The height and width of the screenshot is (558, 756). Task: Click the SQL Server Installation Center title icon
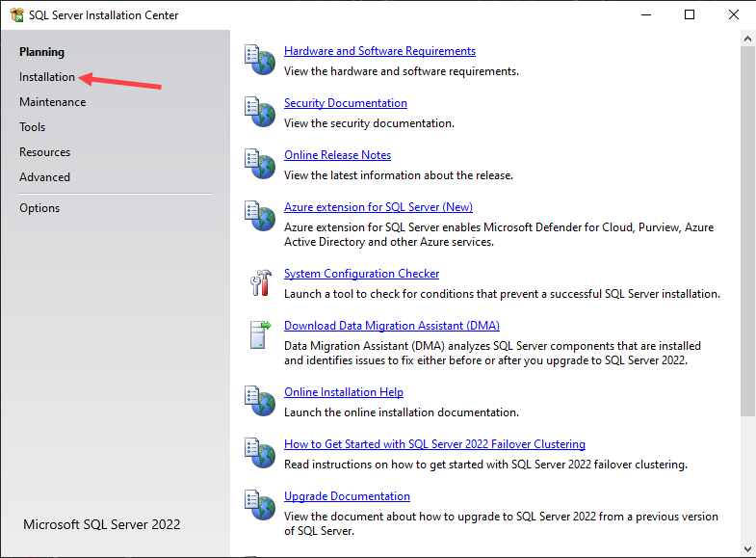tap(17, 15)
